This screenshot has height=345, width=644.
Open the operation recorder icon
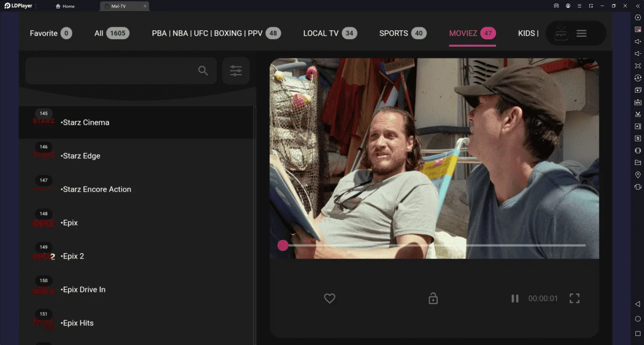638,138
